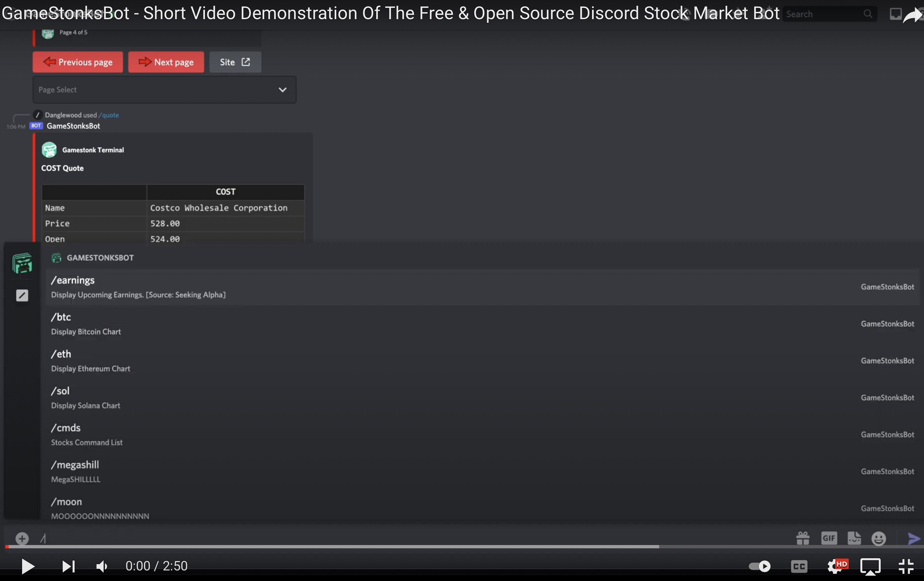
Task: Select the /earnings command
Action: click(x=482, y=287)
